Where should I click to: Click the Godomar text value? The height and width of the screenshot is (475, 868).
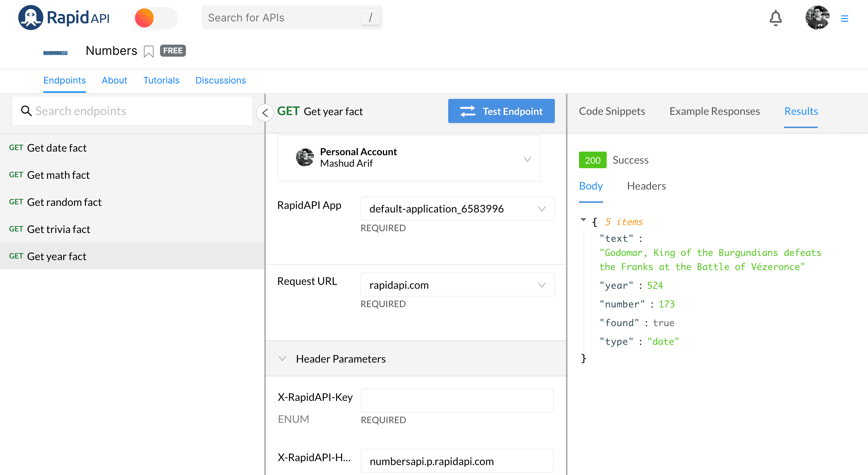click(x=710, y=260)
